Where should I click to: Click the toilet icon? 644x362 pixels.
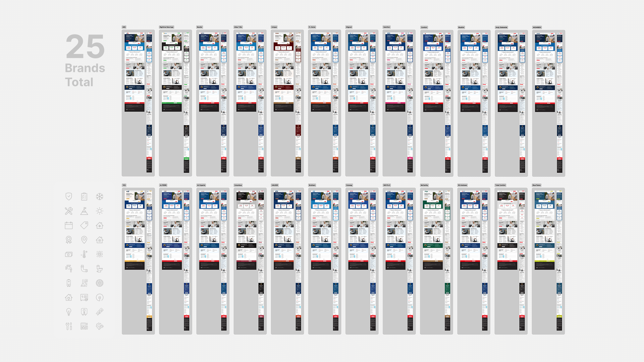point(100,268)
